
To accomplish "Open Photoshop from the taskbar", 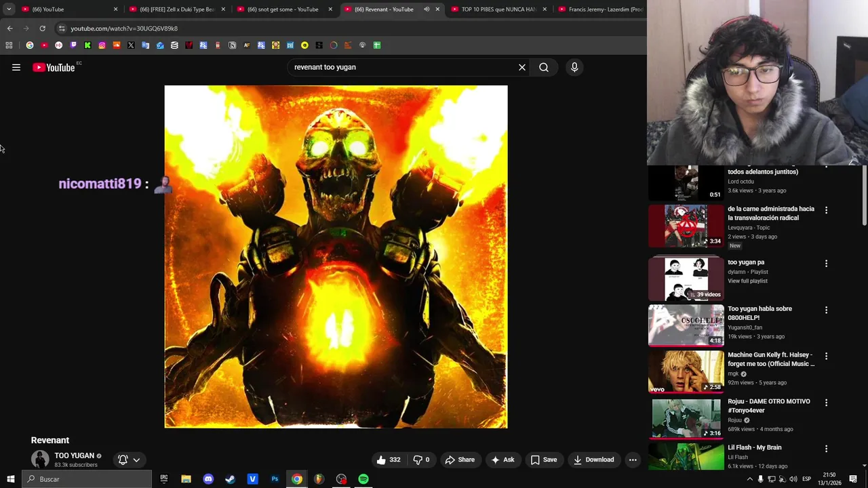I will [x=275, y=479].
